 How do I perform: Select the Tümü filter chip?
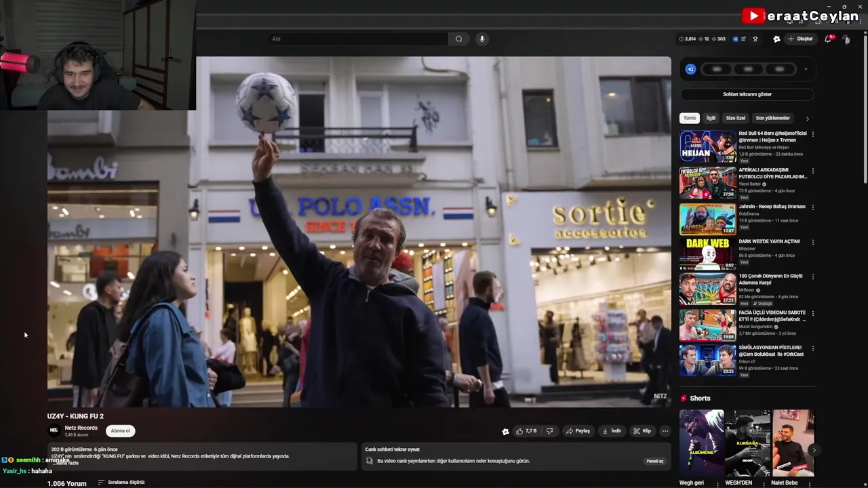point(690,118)
